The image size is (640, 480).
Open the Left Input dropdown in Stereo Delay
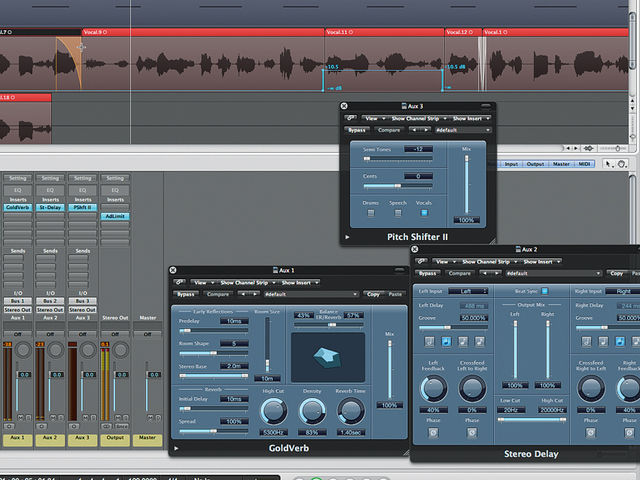tap(468, 291)
